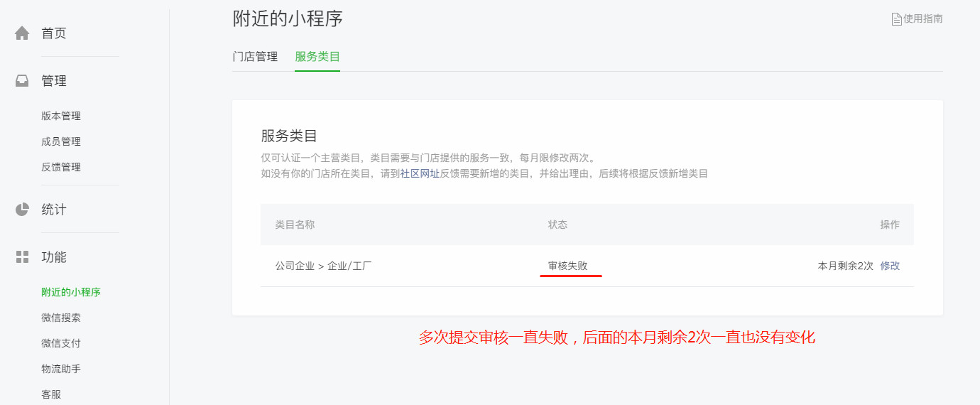
Task: Open 版本管理 under 管理
Action: [61, 116]
